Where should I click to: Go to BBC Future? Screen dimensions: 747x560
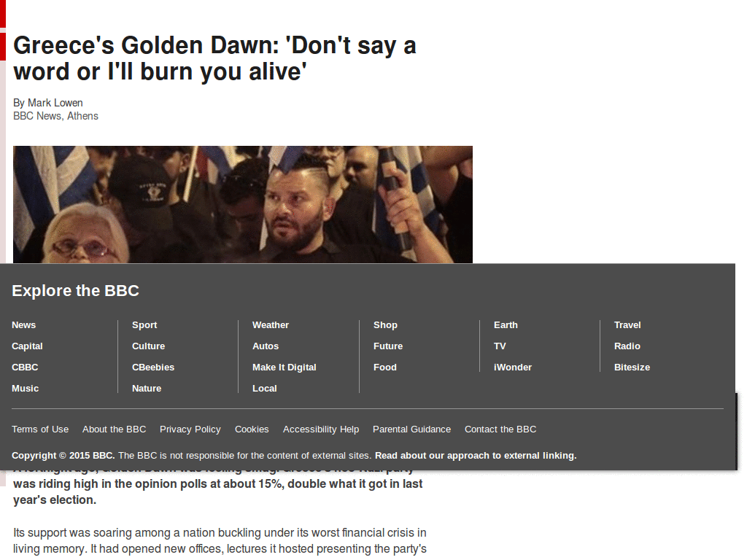pyautogui.click(x=387, y=346)
